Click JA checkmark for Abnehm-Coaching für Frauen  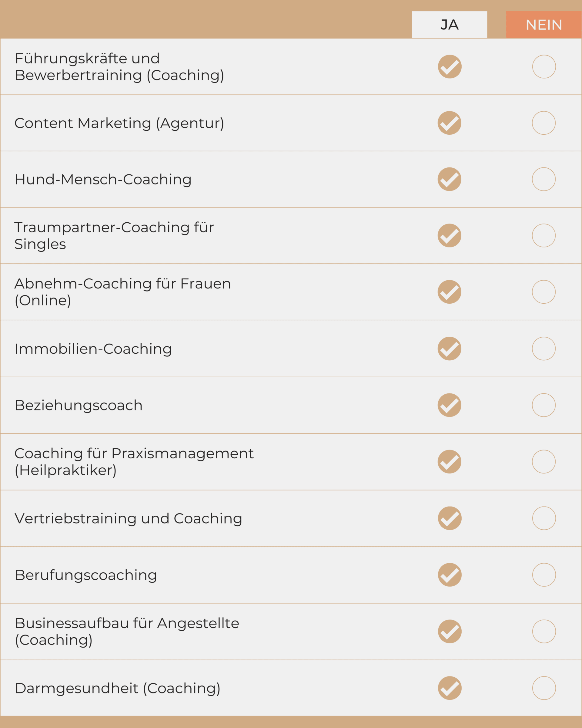click(450, 292)
